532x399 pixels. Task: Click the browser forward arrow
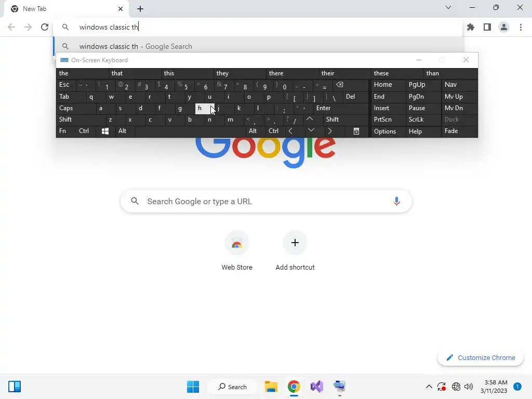point(28,27)
